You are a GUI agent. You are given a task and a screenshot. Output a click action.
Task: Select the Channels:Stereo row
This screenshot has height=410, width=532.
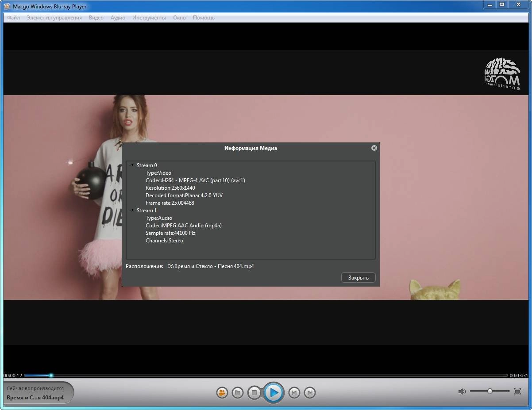click(164, 241)
